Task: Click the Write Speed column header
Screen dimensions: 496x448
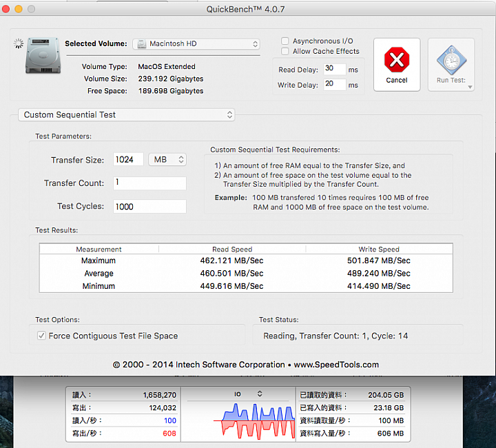Action: 379,250
